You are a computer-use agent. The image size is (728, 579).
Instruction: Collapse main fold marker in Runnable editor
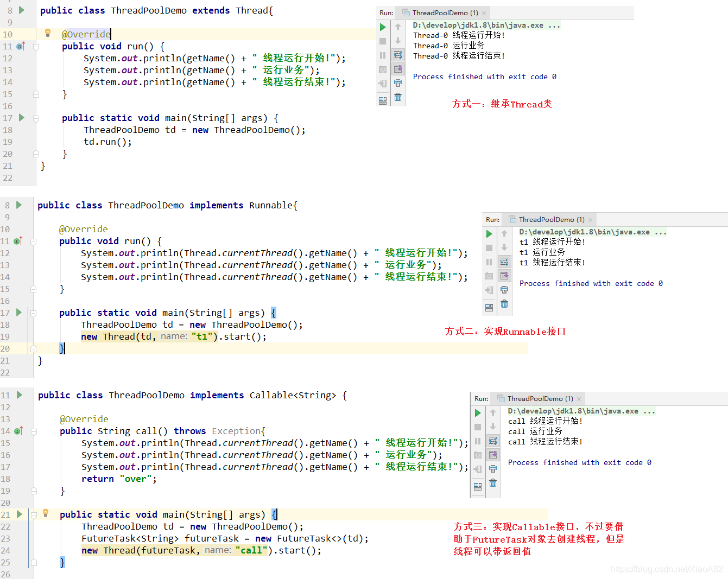[33, 313]
